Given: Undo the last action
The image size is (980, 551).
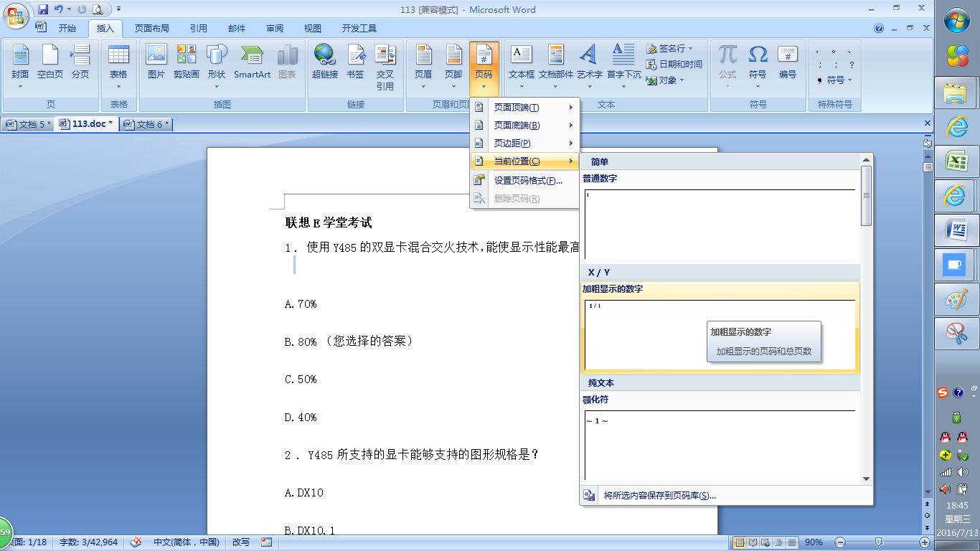Looking at the screenshot, I should (x=59, y=9).
